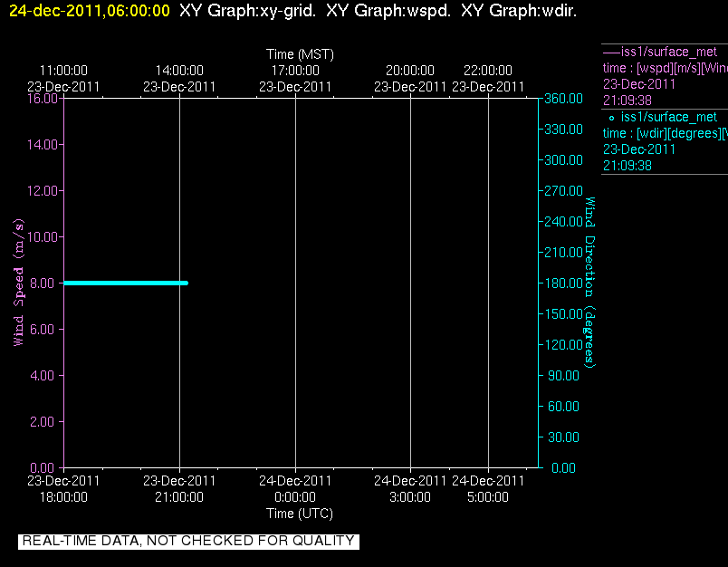Click the 240.00 wind direction axis value

tap(563, 222)
